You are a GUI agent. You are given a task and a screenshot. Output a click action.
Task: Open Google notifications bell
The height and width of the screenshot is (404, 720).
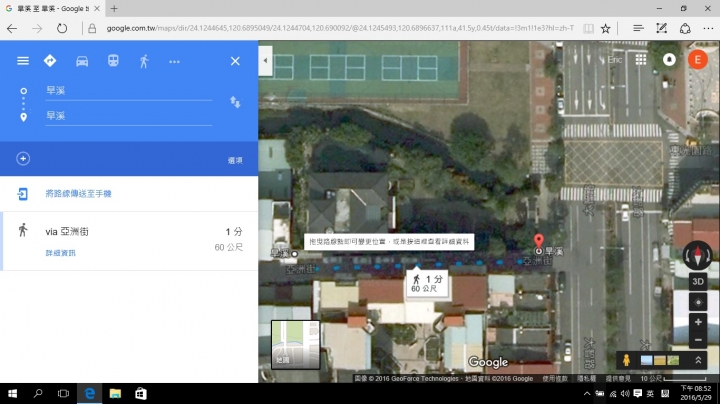tap(669, 60)
